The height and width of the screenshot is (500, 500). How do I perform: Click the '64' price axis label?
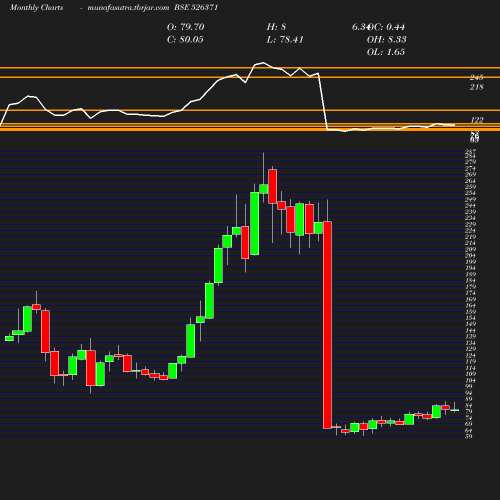tap(469, 430)
